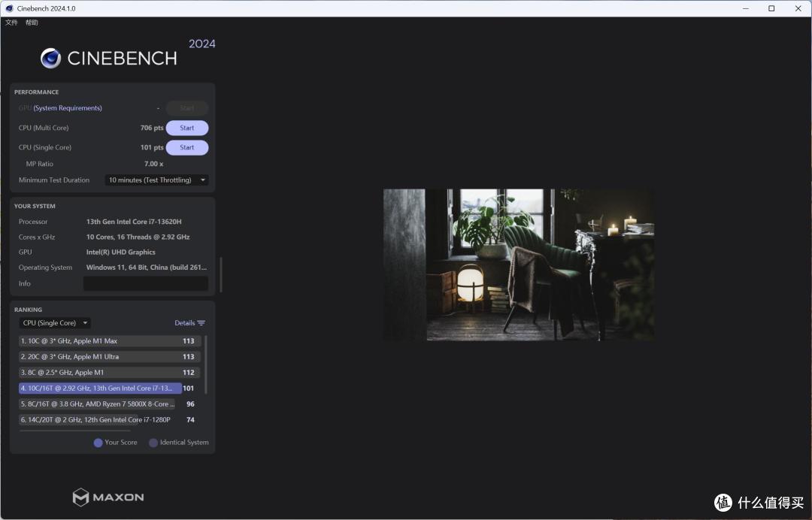Click the Identical System legend dot
This screenshot has height=520, width=812.
tap(153, 443)
